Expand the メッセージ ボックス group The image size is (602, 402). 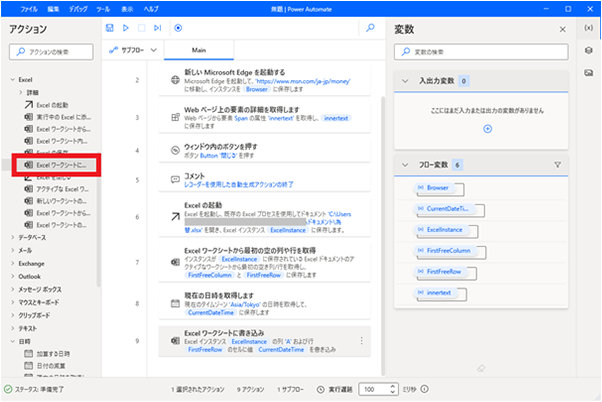pyautogui.click(x=13, y=289)
